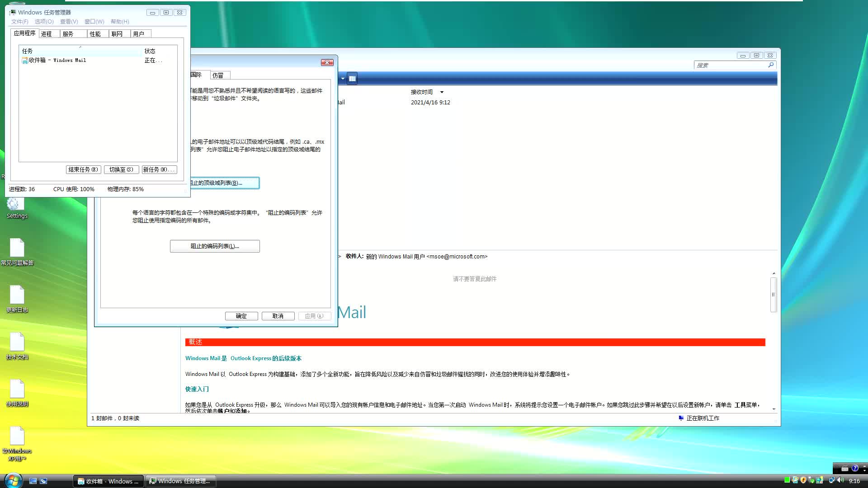Open the 常见问题解答 desktop file
The image size is (868, 488).
click(x=17, y=252)
